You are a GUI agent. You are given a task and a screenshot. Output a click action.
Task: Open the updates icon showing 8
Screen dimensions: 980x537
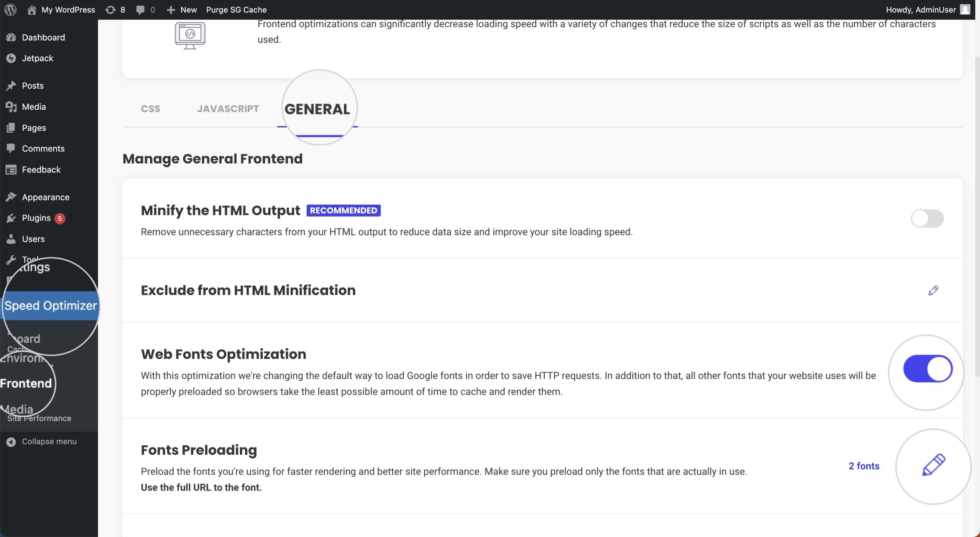click(115, 10)
